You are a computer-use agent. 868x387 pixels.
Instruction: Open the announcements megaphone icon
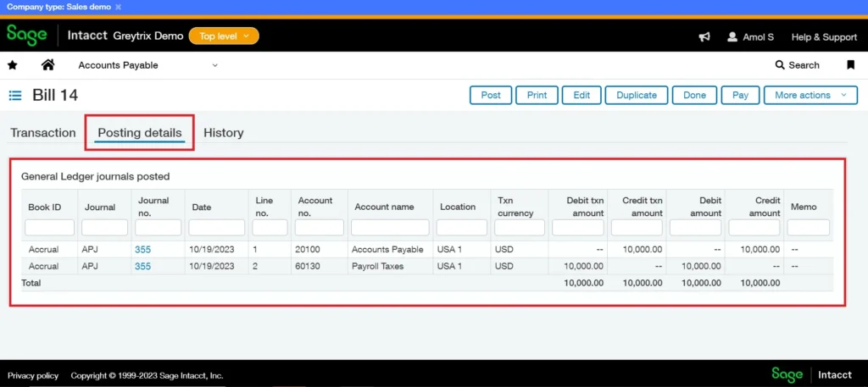tap(704, 37)
